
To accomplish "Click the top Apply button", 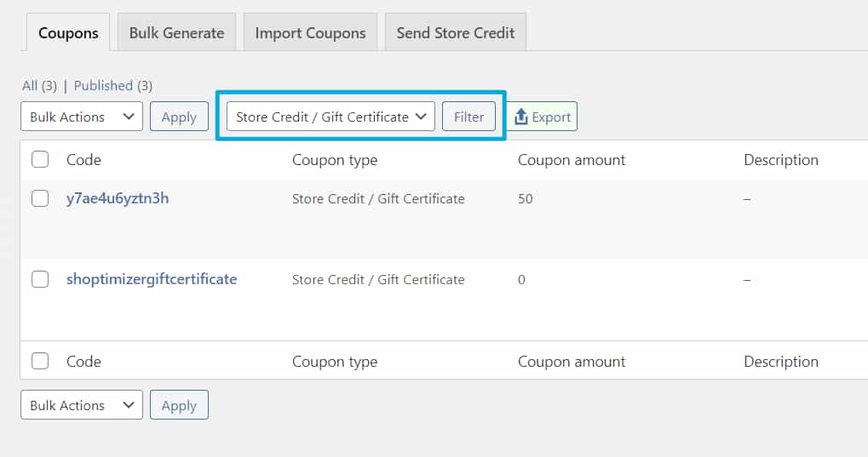I will 179,117.
